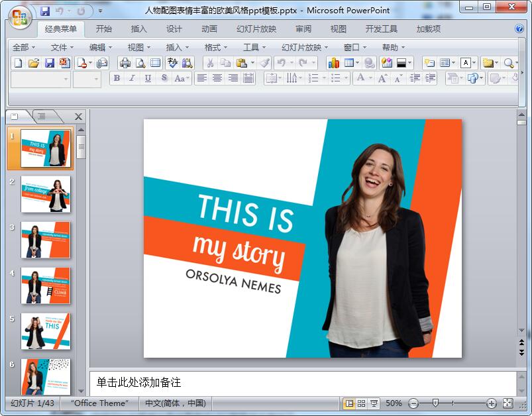
Task: Click the New presentation icon
Action: pos(19,63)
